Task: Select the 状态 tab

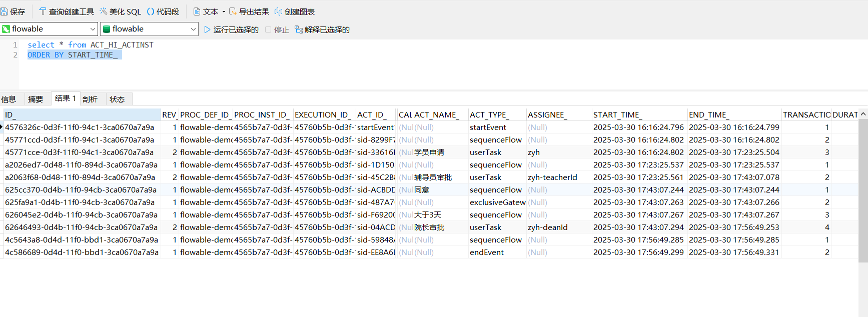Action: pyautogui.click(x=117, y=99)
